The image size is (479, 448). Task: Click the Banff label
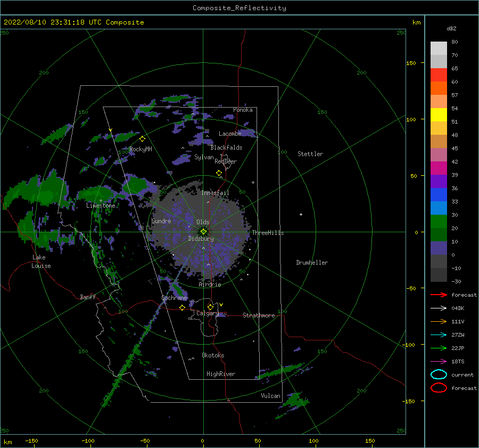tap(88, 297)
